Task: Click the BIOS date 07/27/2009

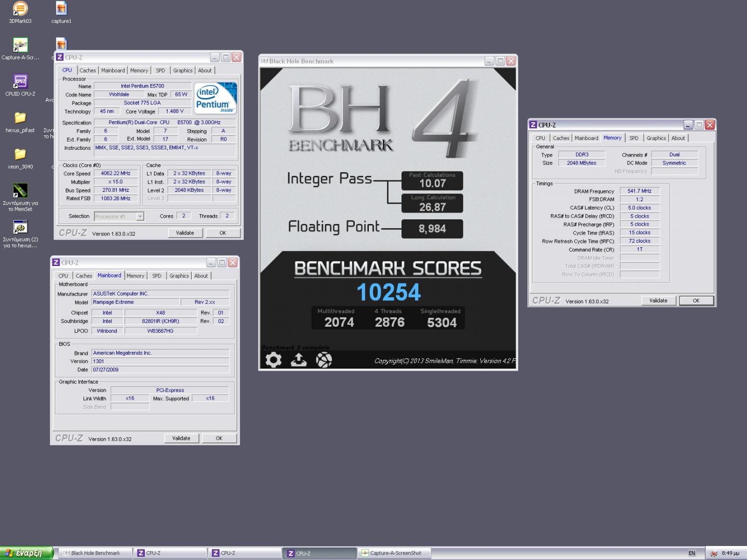Action: pos(160,370)
